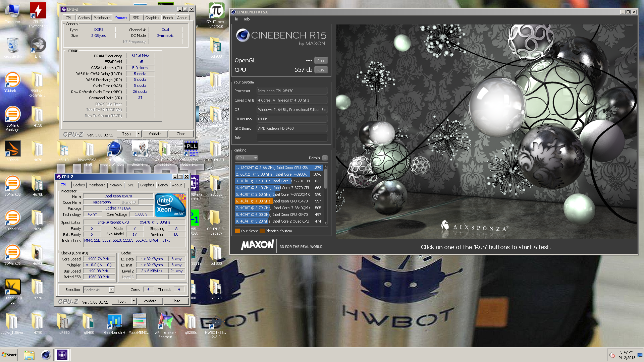Open the Computer desktop icon
The image size is (644, 362).
(x=12, y=13)
